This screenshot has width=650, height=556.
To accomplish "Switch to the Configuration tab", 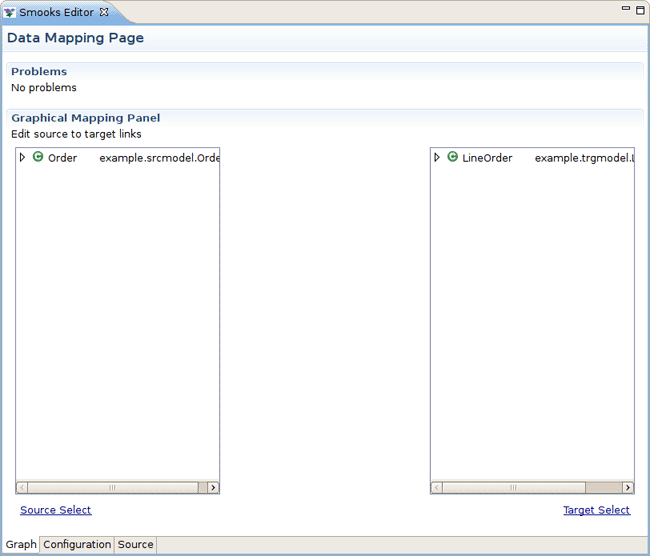I will [77, 545].
